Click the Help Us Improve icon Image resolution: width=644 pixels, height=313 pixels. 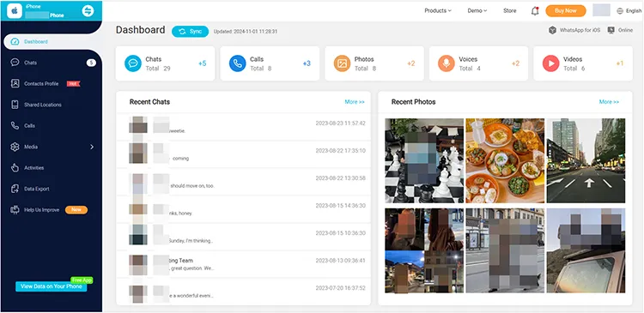[15, 209]
